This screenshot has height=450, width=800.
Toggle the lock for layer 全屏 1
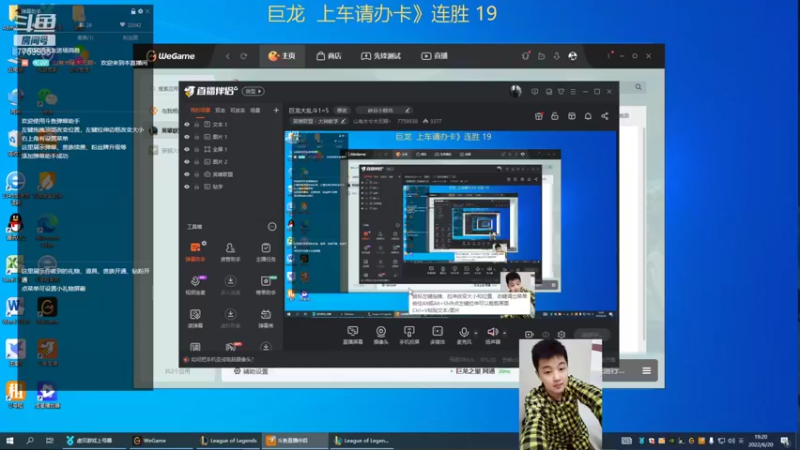[x=196, y=149]
